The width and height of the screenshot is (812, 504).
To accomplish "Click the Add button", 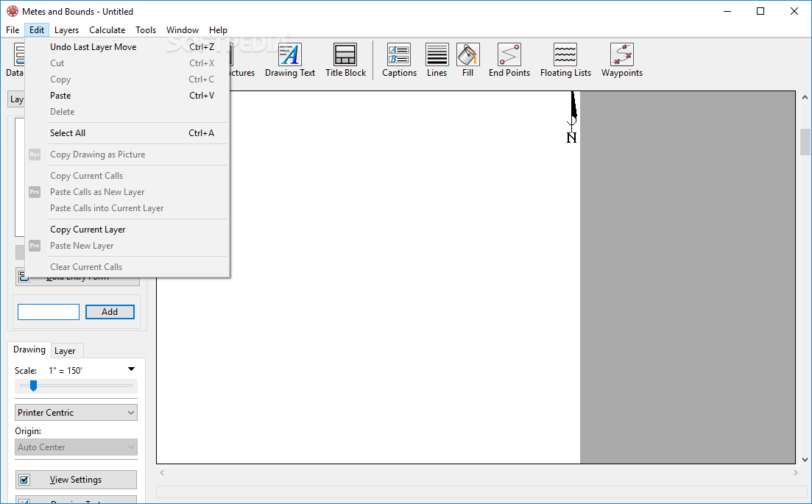I will (x=110, y=312).
